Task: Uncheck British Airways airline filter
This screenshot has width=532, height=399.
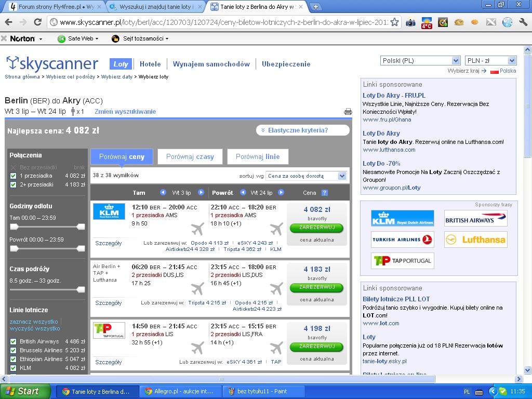Action: 13,341
